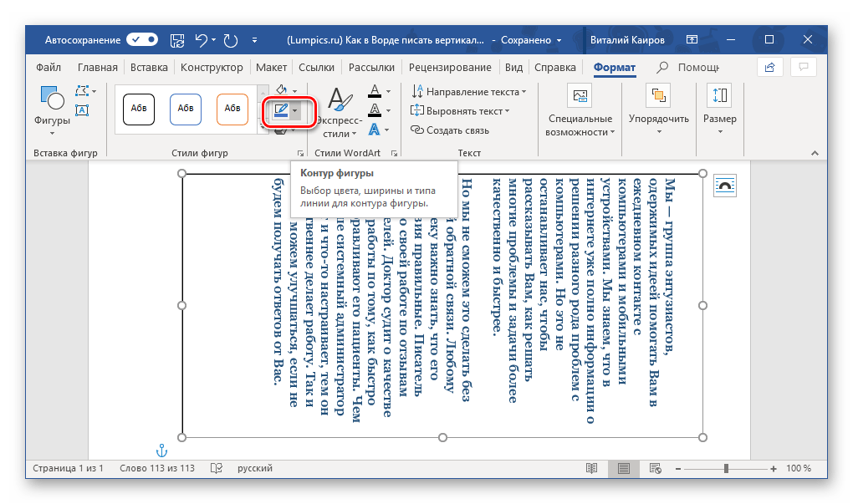Click the zoom slider handle
The image size is (853, 504).
(726, 468)
